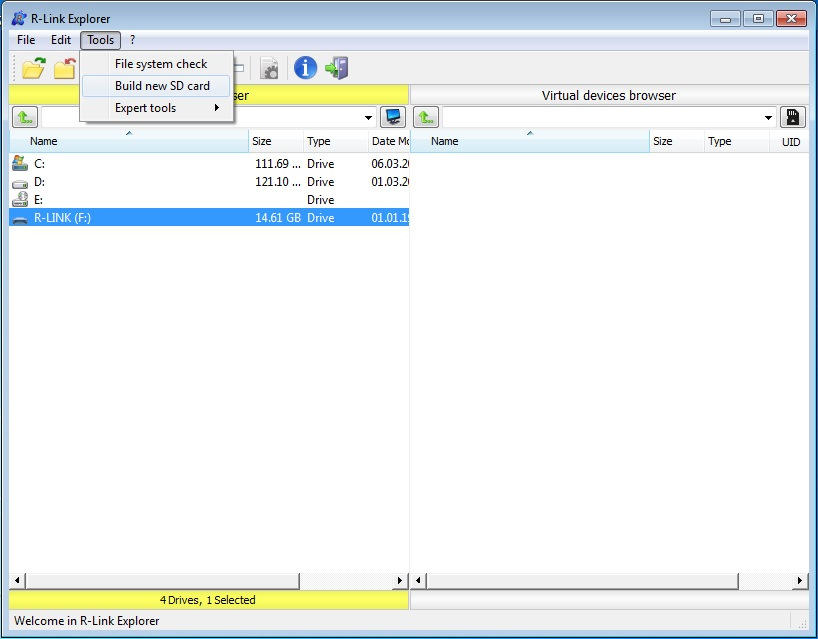Click the Virtual devices browser header

(x=609, y=95)
